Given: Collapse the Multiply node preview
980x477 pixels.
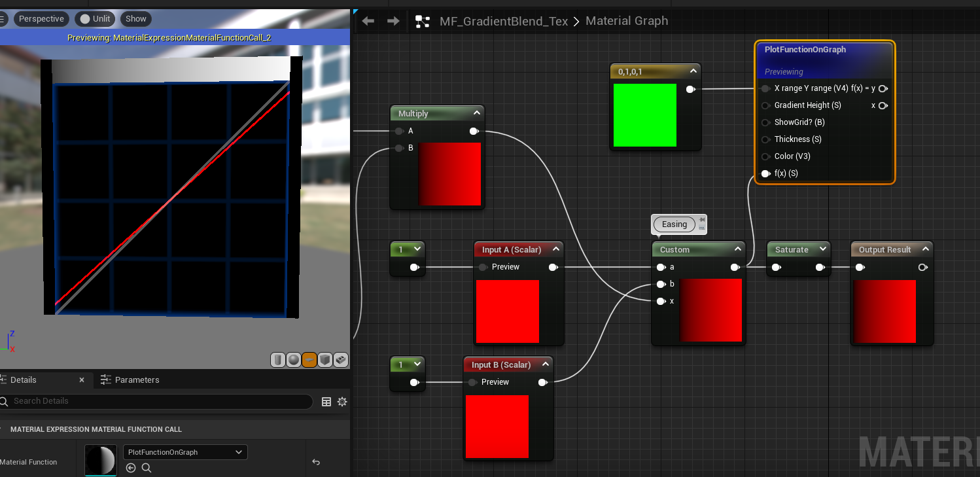Looking at the screenshot, I should pyautogui.click(x=476, y=113).
